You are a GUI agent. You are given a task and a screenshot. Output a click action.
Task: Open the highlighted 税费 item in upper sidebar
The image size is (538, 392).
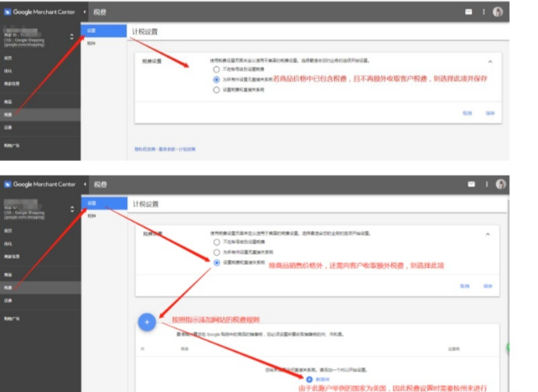(x=40, y=115)
